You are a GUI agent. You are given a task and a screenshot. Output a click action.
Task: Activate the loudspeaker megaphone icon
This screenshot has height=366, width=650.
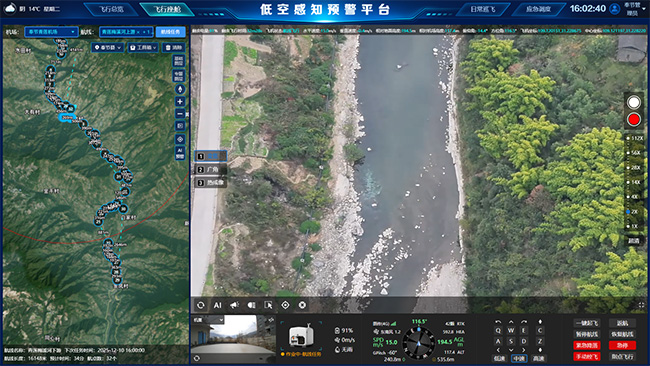pyautogui.click(x=235, y=305)
